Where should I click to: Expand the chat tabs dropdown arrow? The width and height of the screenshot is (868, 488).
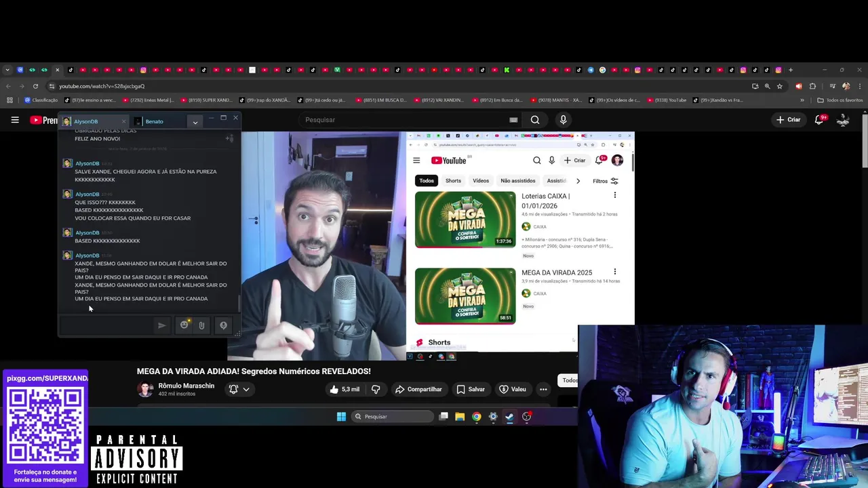(x=195, y=122)
